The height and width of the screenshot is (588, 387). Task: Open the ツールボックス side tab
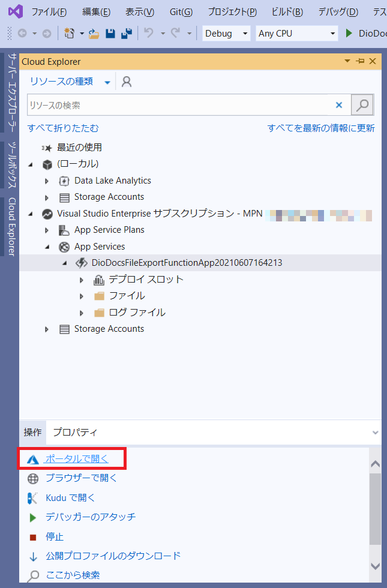click(x=12, y=164)
